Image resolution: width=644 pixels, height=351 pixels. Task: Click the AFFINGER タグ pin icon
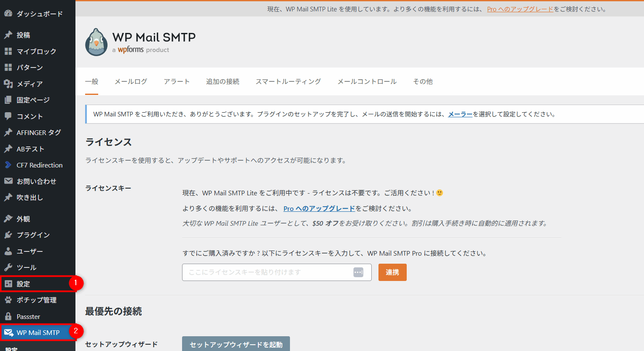pos(8,132)
